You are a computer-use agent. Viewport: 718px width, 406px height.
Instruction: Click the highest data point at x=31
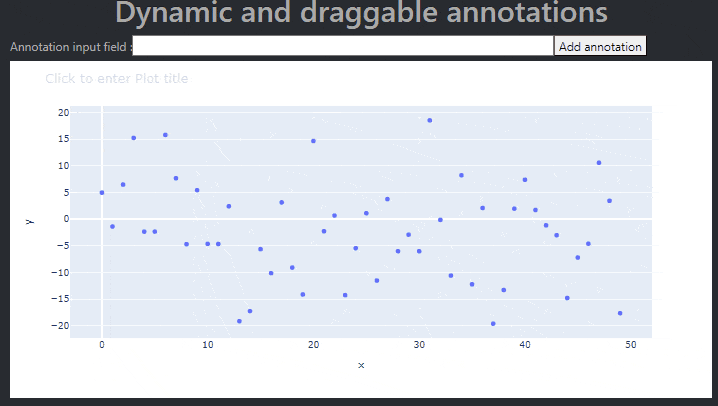(430, 120)
